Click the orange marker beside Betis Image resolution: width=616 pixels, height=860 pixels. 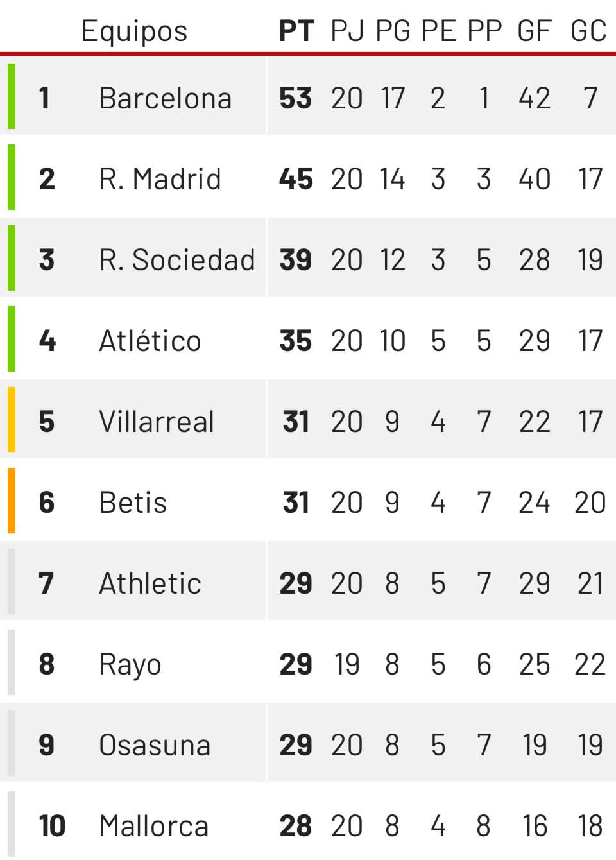pyautogui.click(x=12, y=501)
